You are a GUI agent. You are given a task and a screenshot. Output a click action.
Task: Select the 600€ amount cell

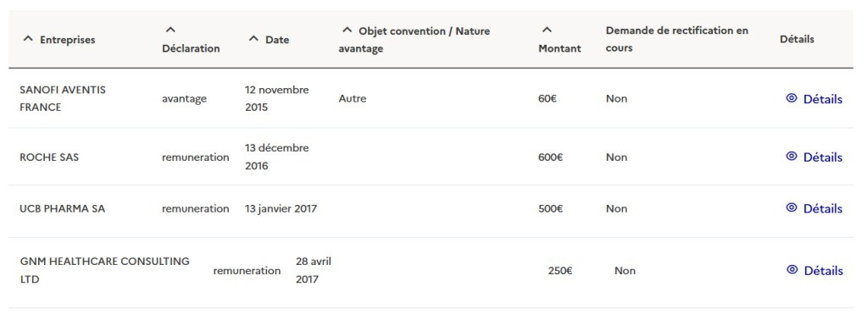(x=550, y=157)
